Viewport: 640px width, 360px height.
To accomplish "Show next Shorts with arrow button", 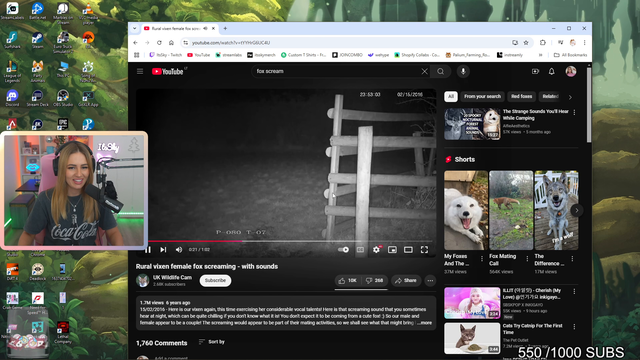I will (x=576, y=210).
